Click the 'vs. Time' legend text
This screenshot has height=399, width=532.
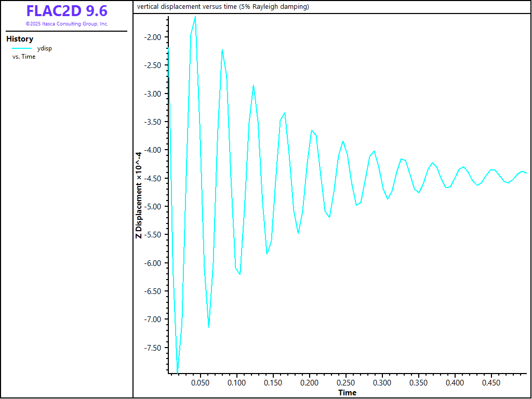(24, 57)
